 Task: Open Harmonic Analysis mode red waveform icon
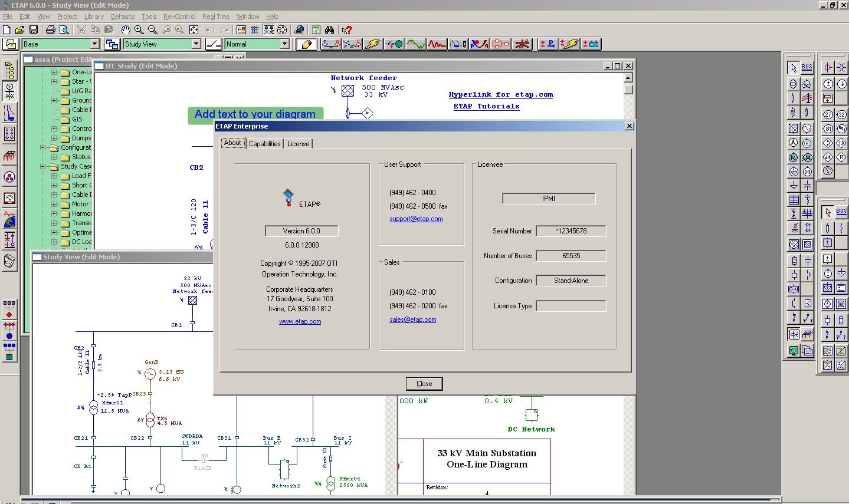click(x=437, y=44)
